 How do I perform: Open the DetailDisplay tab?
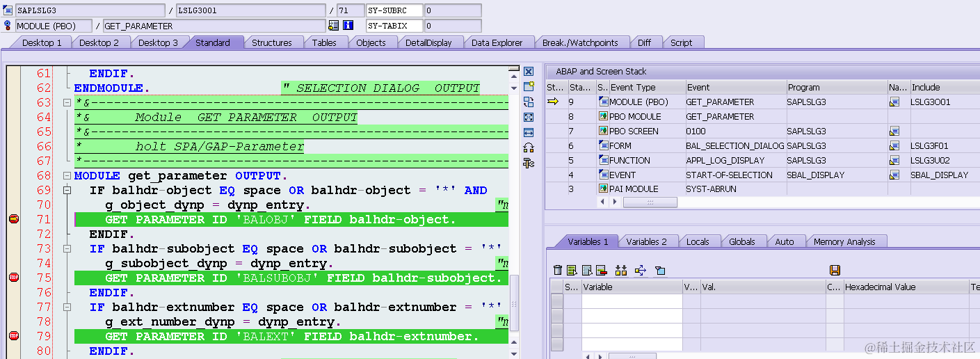tap(428, 42)
